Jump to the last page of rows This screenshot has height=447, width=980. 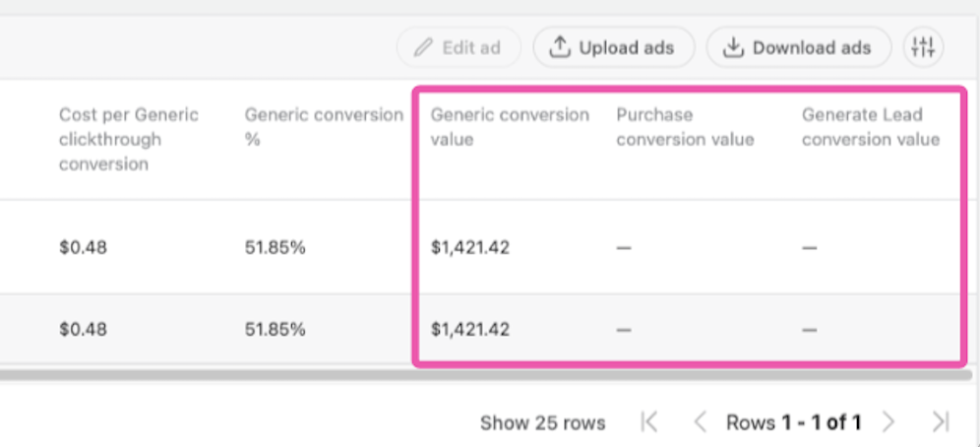(x=940, y=422)
